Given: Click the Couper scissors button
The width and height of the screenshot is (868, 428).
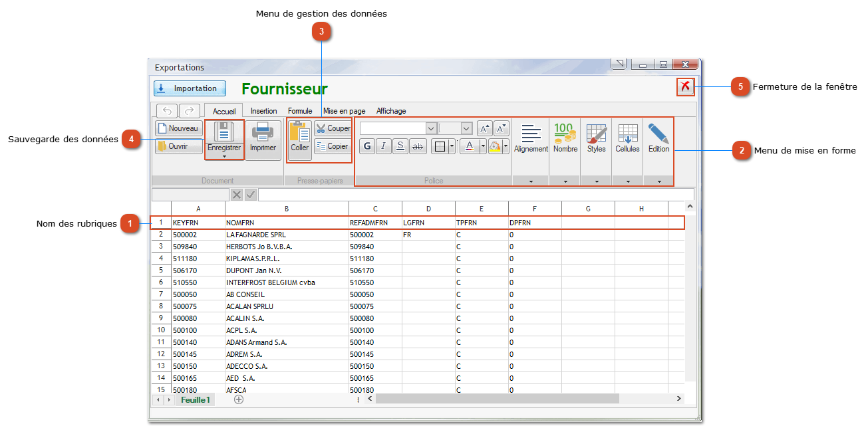Looking at the screenshot, I should click(x=333, y=128).
